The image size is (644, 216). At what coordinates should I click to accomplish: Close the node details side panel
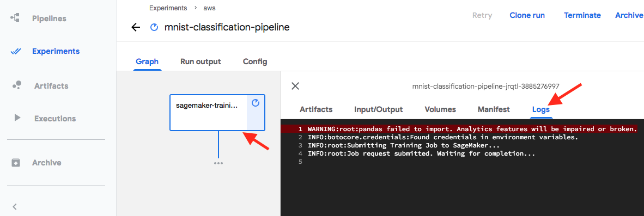pos(295,86)
